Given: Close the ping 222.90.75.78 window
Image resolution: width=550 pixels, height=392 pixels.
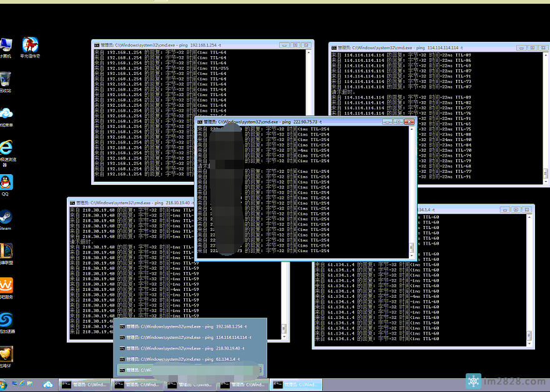Looking at the screenshot, I should point(409,122).
